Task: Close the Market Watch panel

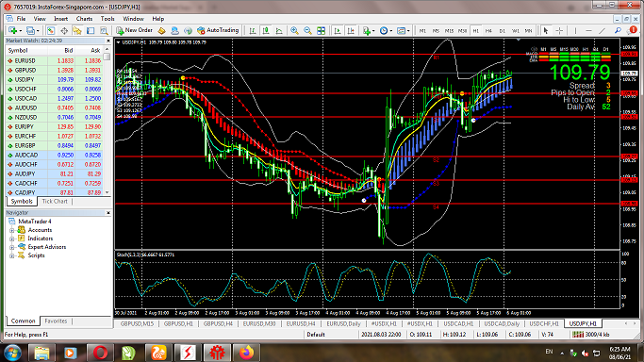Action: (108, 41)
